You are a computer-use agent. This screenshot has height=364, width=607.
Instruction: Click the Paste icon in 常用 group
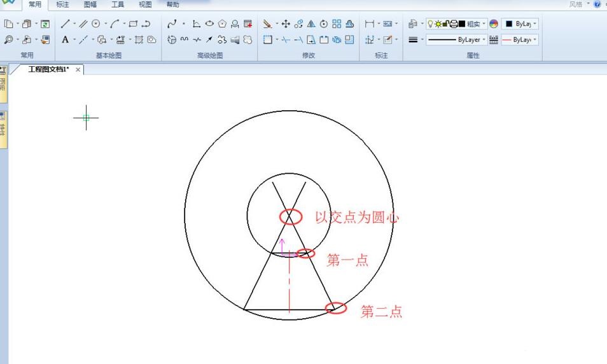coord(27,24)
